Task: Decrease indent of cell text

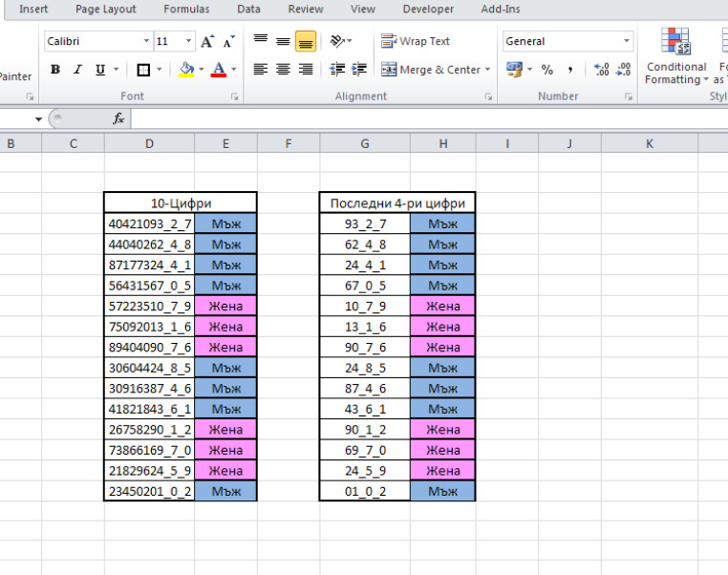Action: [x=337, y=70]
